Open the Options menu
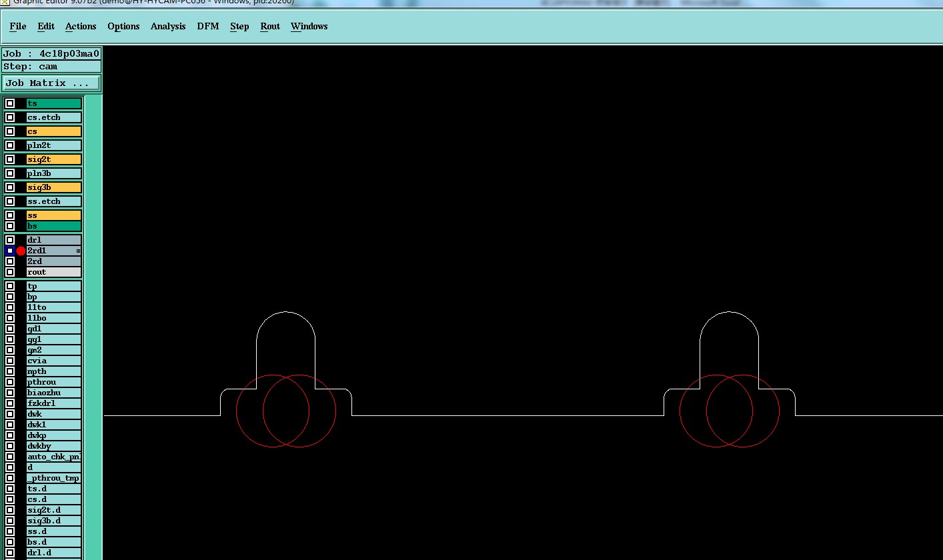943x560 pixels. (x=123, y=26)
